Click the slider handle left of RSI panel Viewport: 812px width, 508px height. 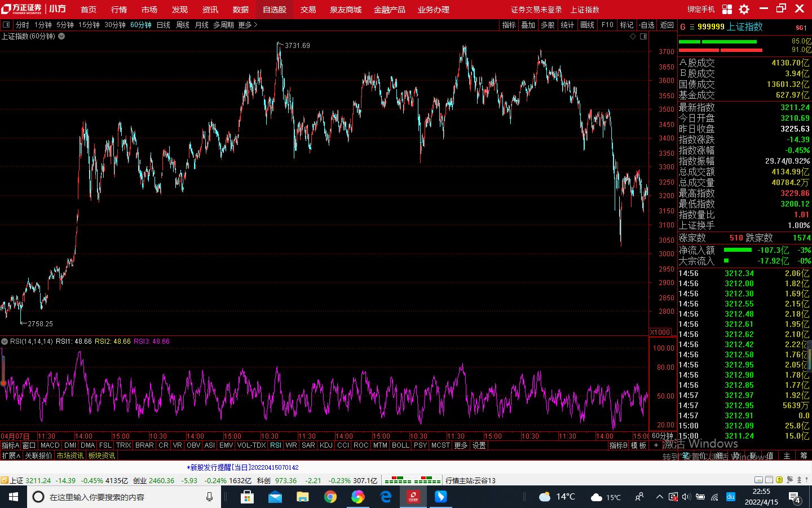point(3,383)
